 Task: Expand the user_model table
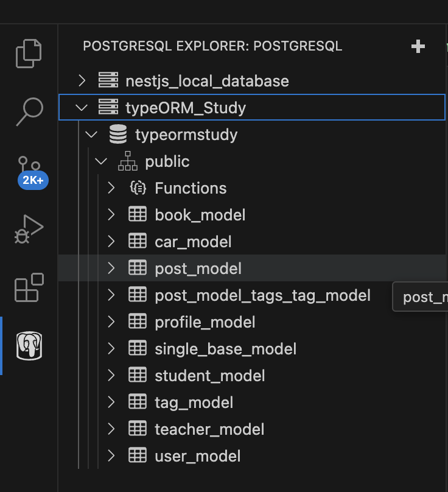pos(111,456)
